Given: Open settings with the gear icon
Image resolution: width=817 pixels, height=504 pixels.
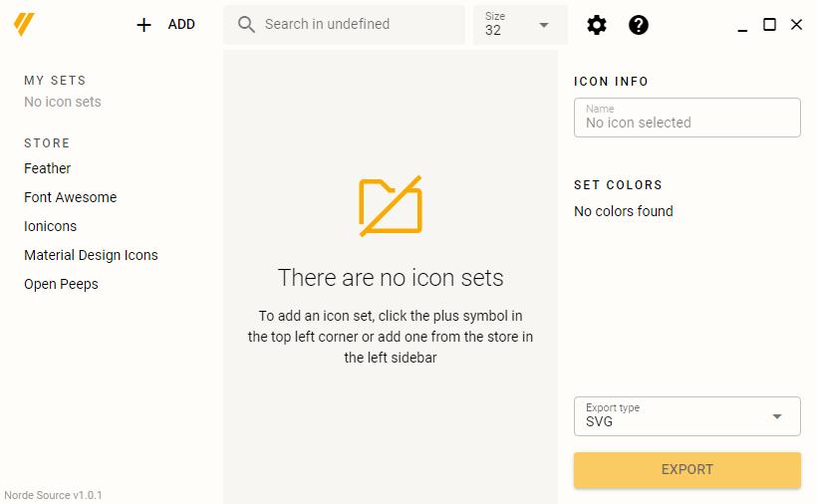Looking at the screenshot, I should (x=597, y=25).
